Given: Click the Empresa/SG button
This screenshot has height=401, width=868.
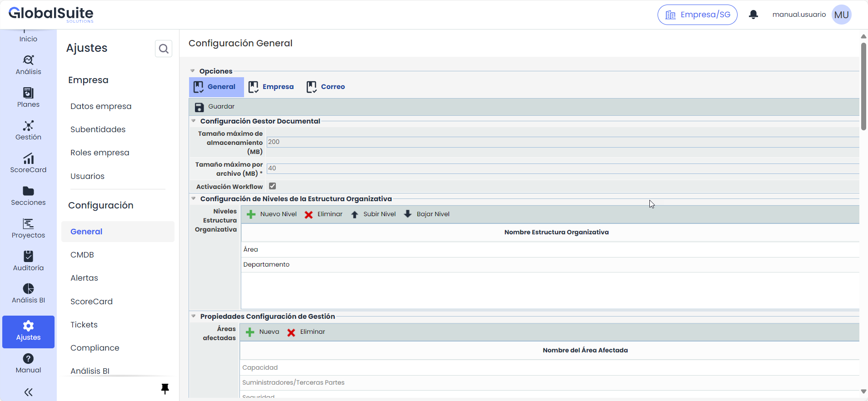Looking at the screenshot, I should tap(697, 15).
